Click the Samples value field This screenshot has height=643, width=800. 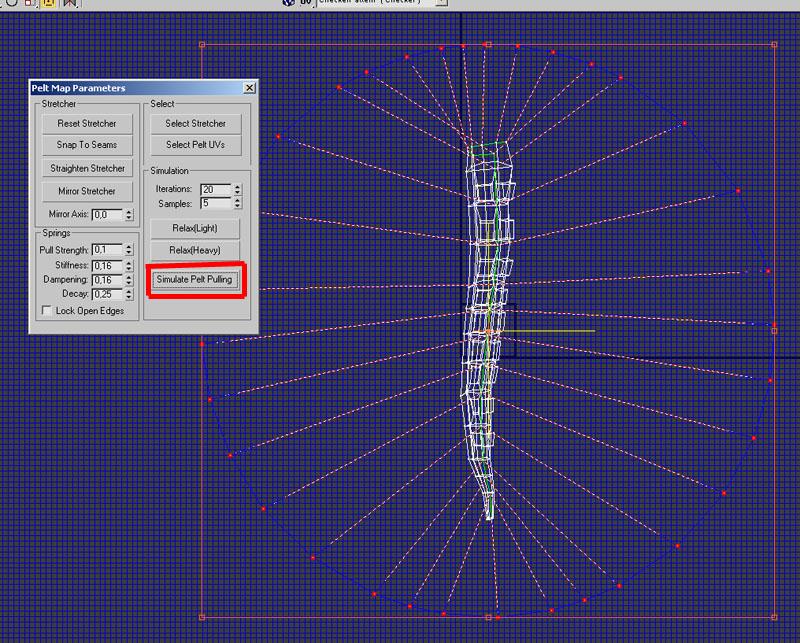pos(216,204)
